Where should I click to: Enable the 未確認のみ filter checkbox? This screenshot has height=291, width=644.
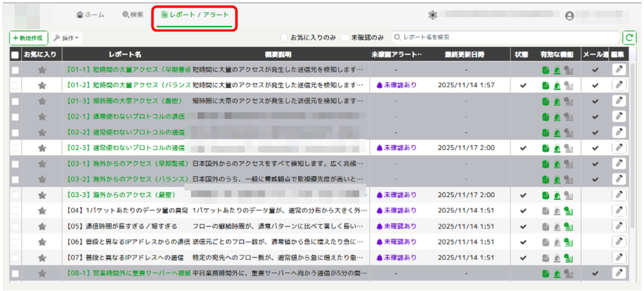pos(345,38)
